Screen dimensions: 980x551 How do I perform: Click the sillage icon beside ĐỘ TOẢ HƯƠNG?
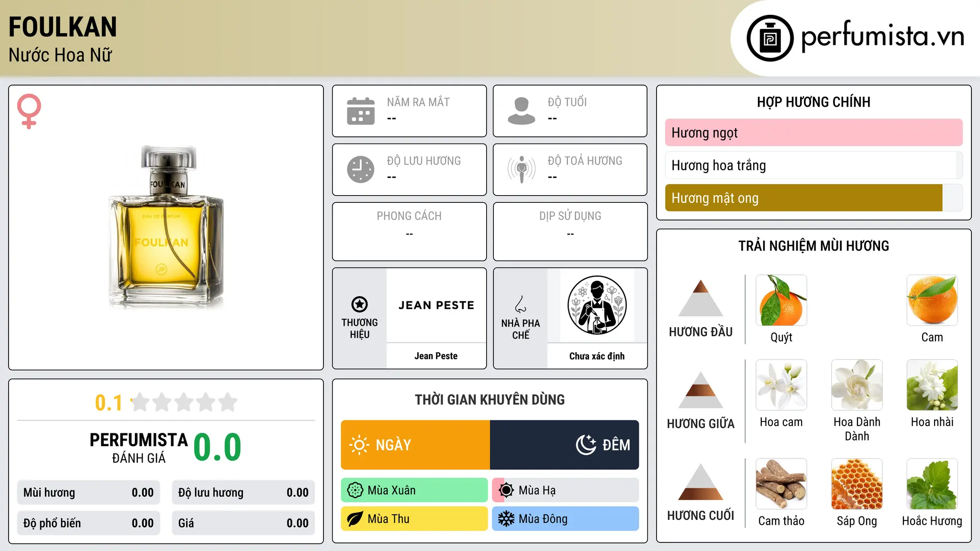pyautogui.click(x=522, y=169)
